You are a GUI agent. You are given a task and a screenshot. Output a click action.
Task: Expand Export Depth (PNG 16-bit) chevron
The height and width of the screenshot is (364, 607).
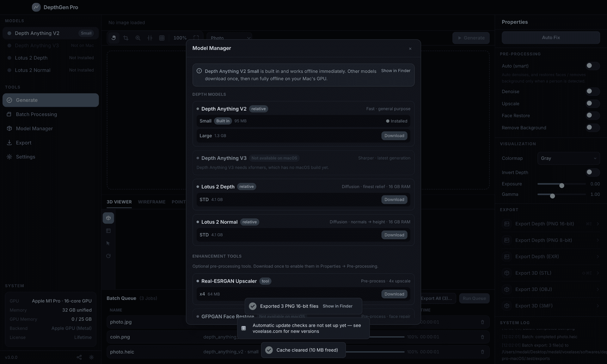pos(598,224)
